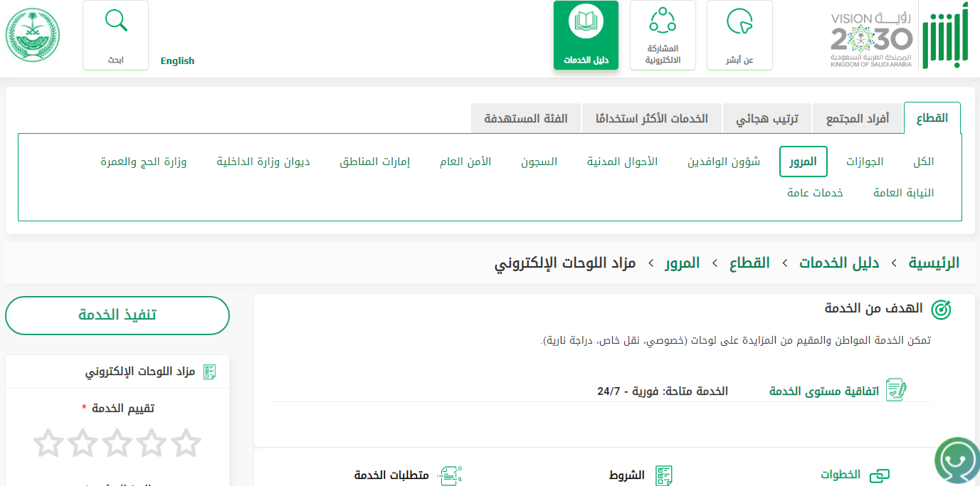Switch to the الفئة المستهدفة tab
This screenshot has width=980, height=486.
pyautogui.click(x=526, y=119)
